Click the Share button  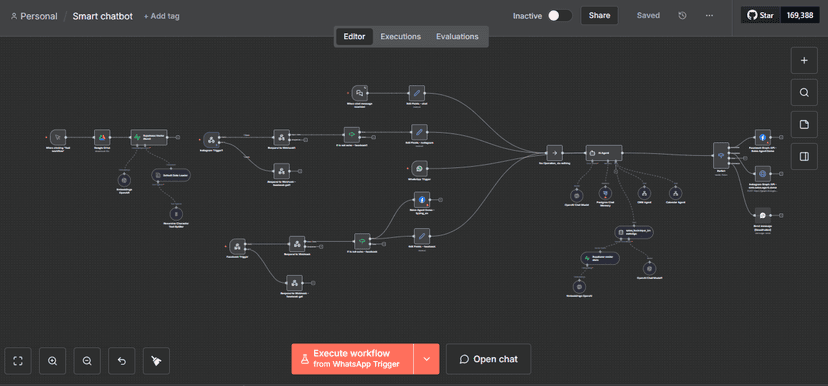pos(599,16)
